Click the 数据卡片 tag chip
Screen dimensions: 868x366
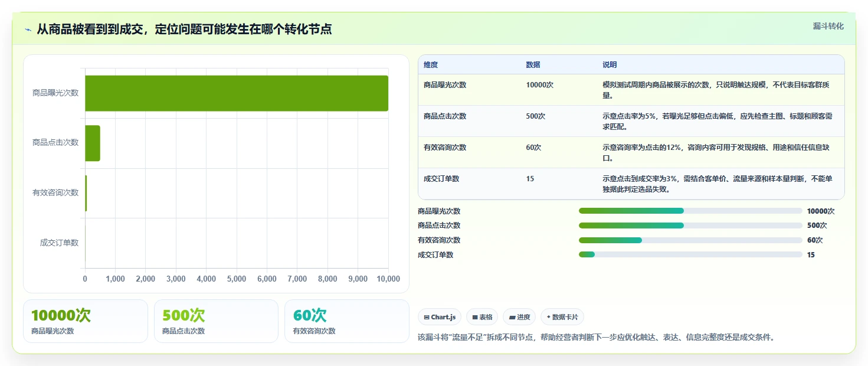pyautogui.click(x=562, y=317)
